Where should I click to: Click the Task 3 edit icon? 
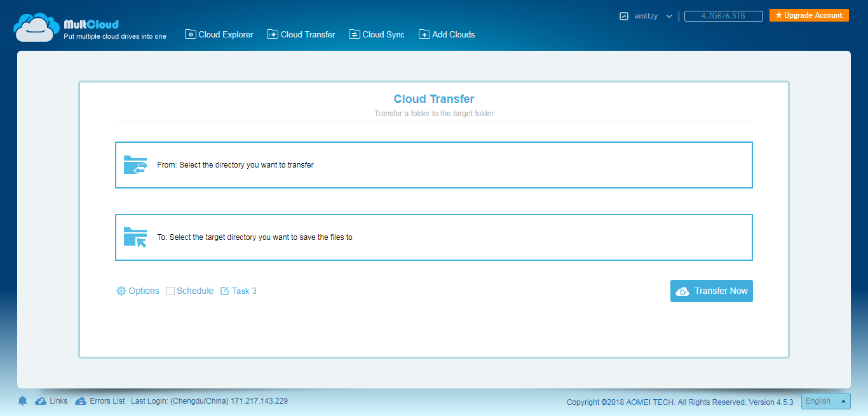point(224,291)
